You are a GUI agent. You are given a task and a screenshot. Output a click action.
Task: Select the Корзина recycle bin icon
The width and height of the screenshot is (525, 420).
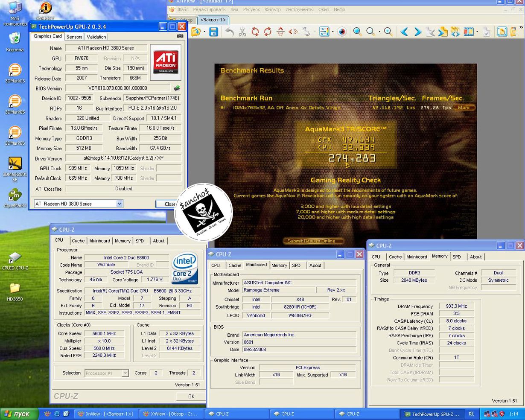pyautogui.click(x=15, y=42)
